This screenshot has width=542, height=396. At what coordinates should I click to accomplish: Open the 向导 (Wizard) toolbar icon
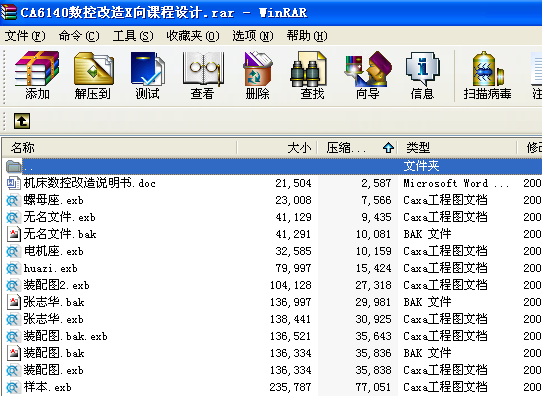click(x=367, y=68)
